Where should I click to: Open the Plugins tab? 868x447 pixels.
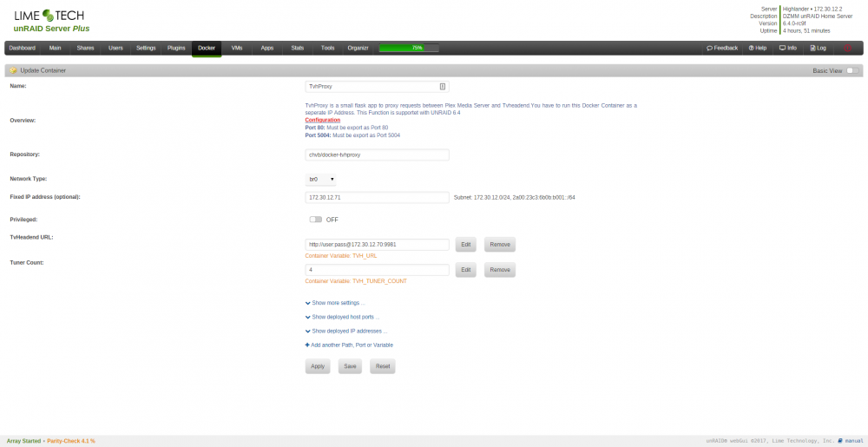tap(176, 48)
